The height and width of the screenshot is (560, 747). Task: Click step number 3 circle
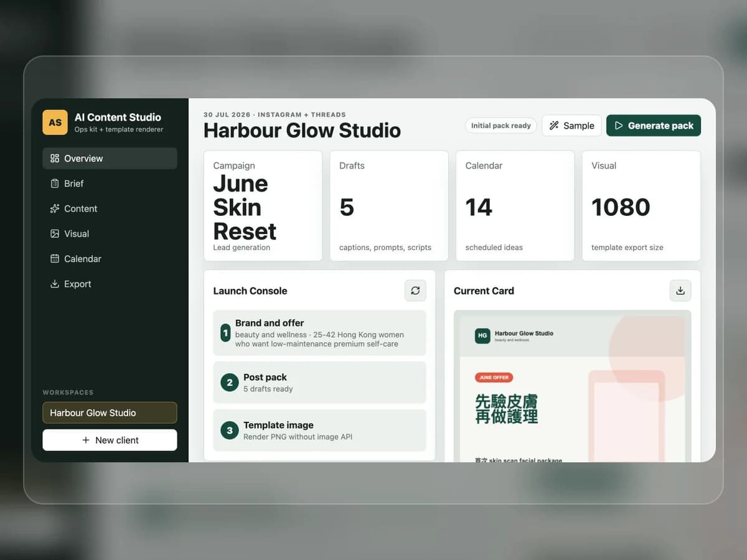coord(230,431)
